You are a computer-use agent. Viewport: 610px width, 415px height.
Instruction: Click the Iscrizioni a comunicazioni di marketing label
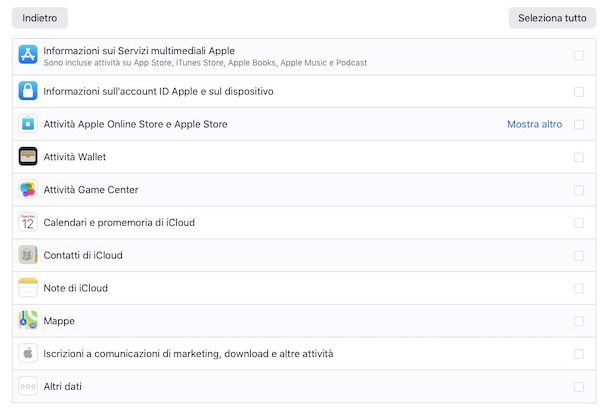[x=188, y=354]
